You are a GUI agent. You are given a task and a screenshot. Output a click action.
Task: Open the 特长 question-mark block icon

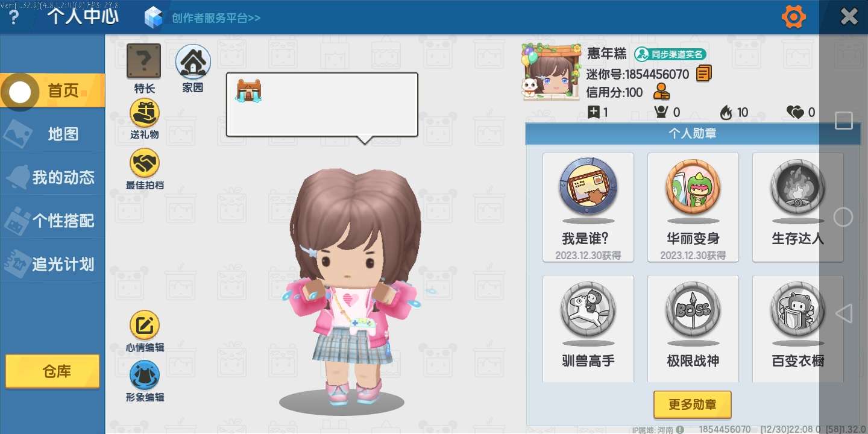point(143,61)
